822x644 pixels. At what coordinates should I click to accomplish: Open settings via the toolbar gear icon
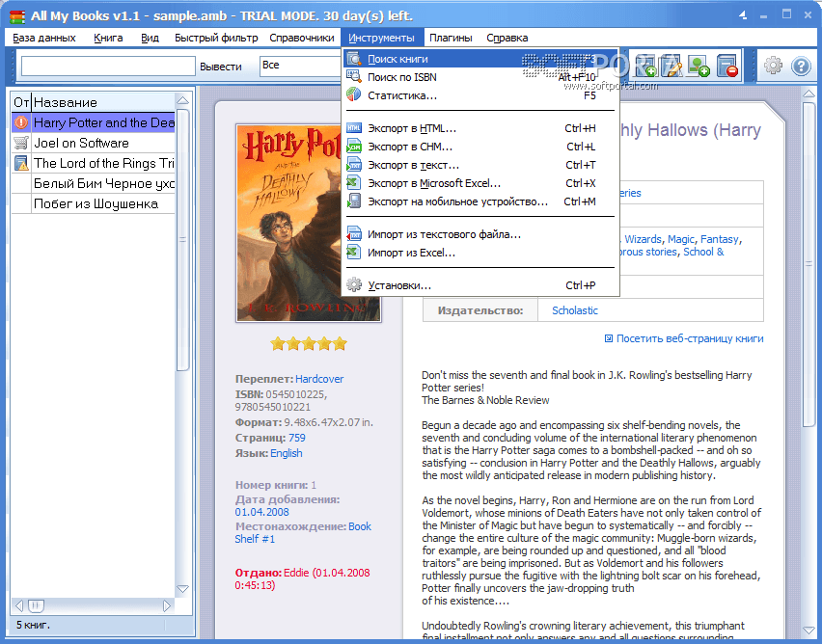pos(773,66)
